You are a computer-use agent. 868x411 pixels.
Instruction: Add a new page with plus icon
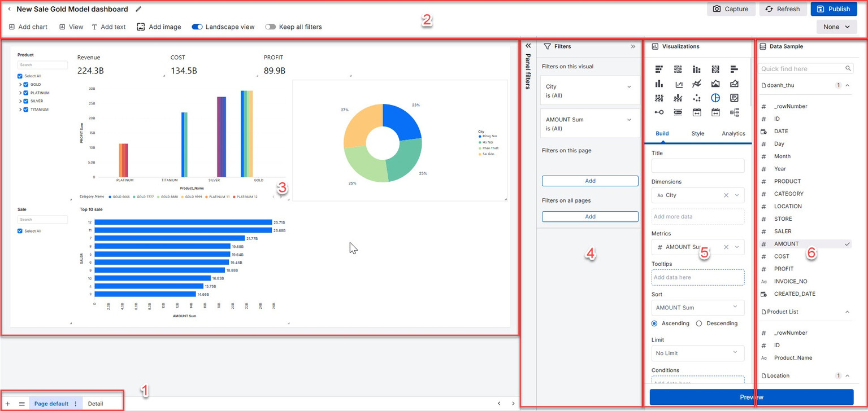[x=8, y=404]
